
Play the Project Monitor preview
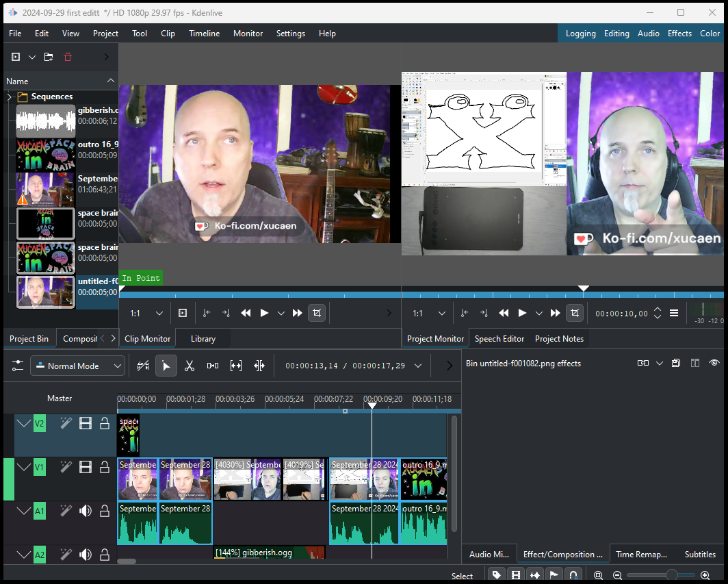point(522,313)
